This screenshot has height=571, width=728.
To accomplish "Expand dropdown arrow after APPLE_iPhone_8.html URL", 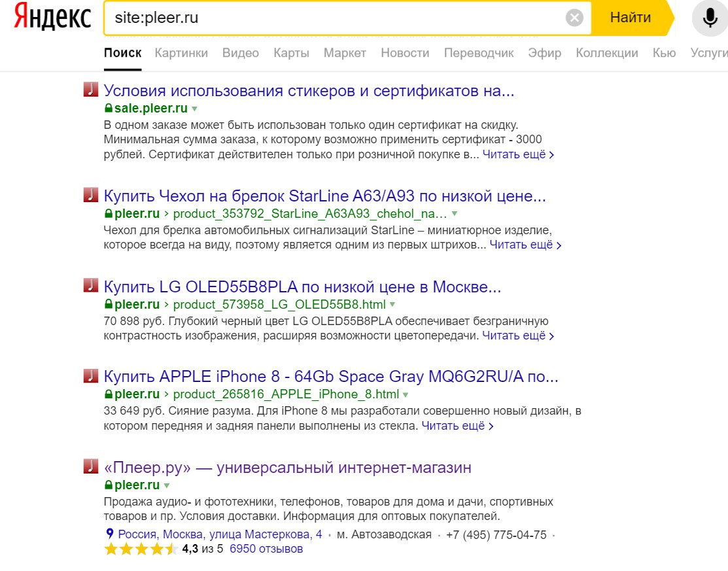I will (406, 394).
